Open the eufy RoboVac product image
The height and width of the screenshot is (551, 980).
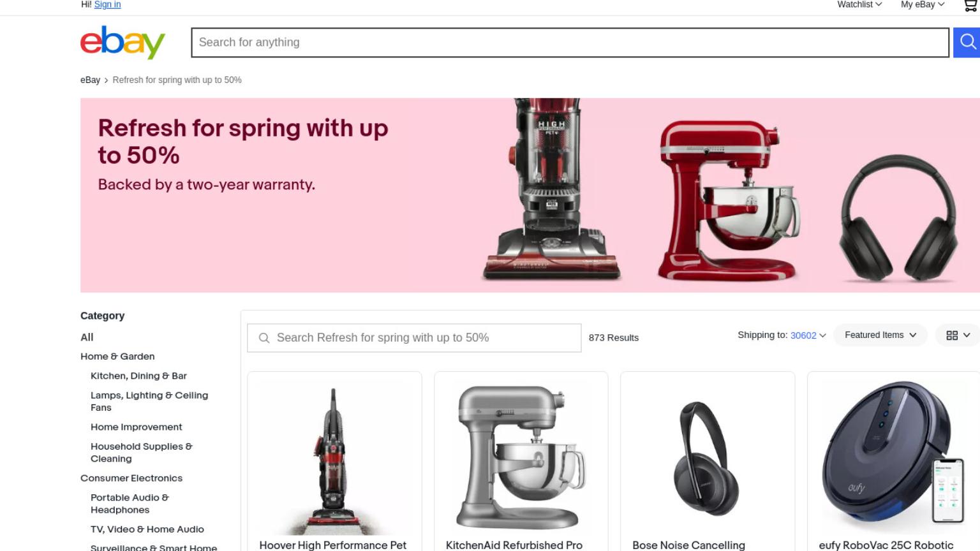tap(893, 458)
